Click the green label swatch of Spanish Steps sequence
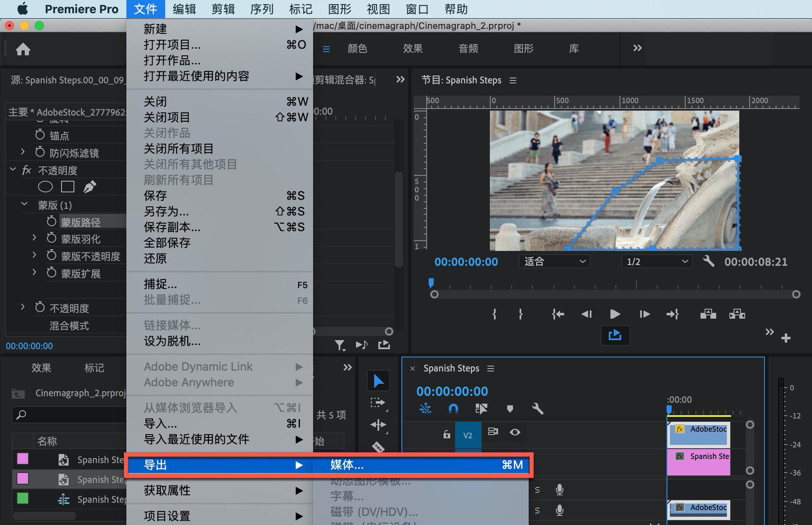This screenshot has height=525, width=812. pos(22,498)
